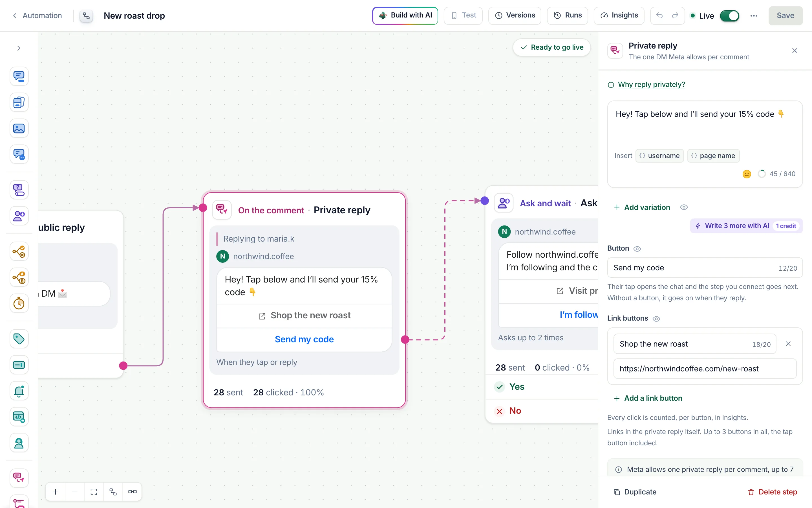Open the Insights tab
Screen dimensions: 812x508
pyautogui.click(x=619, y=16)
